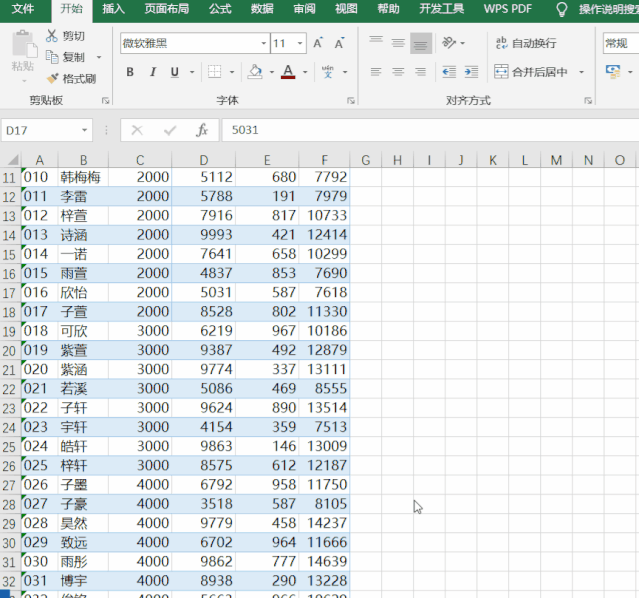The image size is (639, 598).
Task: Select top align icon
Action: click(376, 42)
